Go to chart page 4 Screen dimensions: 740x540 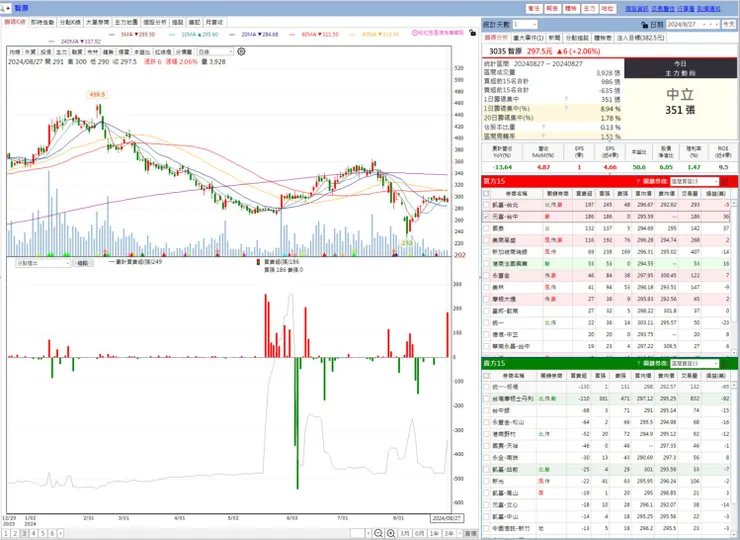point(33,533)
